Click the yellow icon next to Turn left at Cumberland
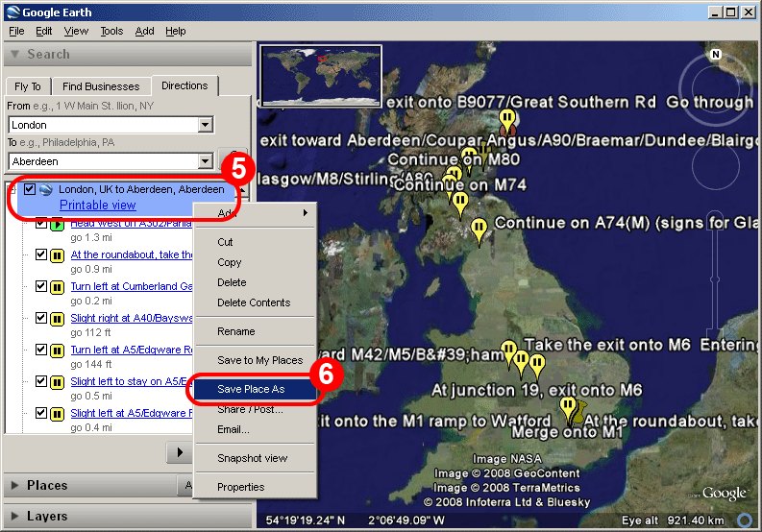 [x=57, y=287]
